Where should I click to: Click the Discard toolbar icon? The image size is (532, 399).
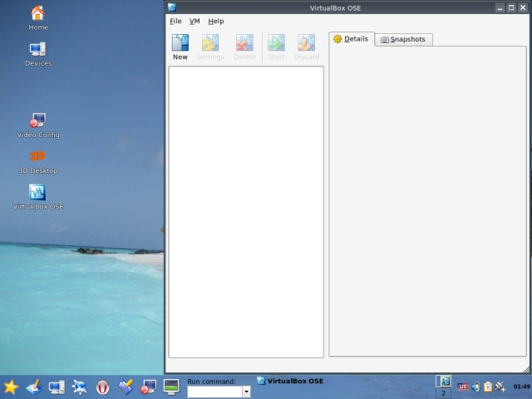[x=307, y=47]
